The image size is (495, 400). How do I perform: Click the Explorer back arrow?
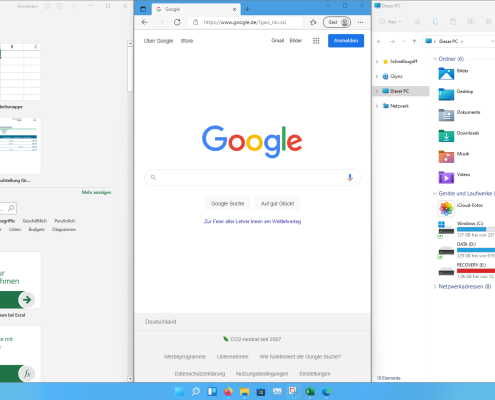tap(379, 41)
